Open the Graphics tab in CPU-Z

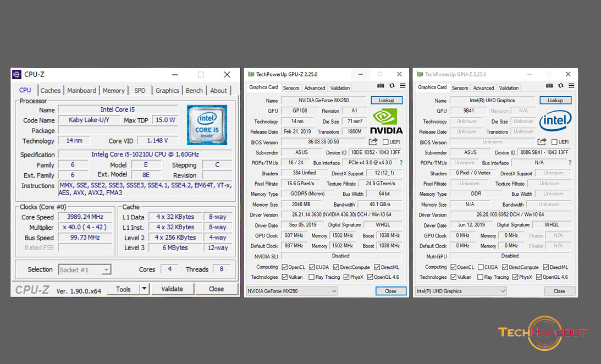click(x=167, y=91)
